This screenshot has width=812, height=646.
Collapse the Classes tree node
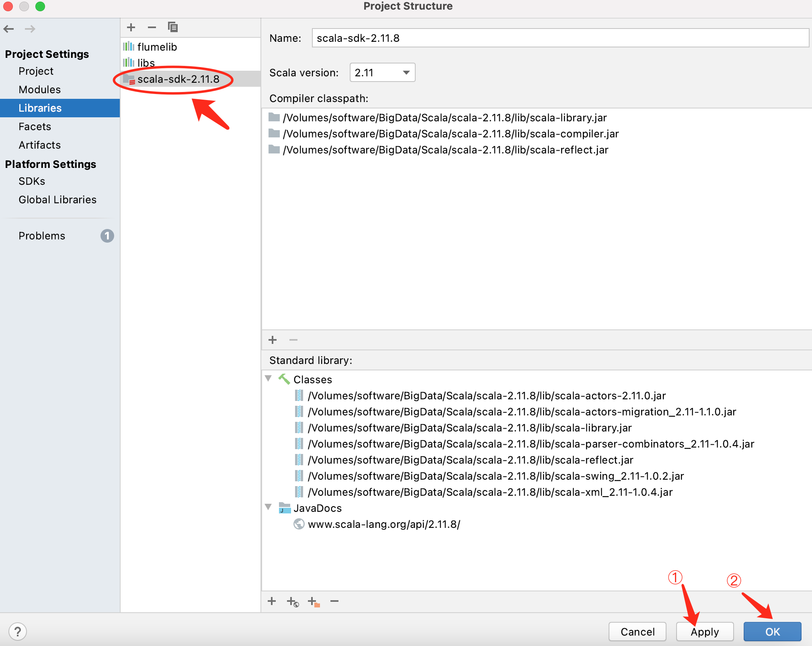coord(269,379)
